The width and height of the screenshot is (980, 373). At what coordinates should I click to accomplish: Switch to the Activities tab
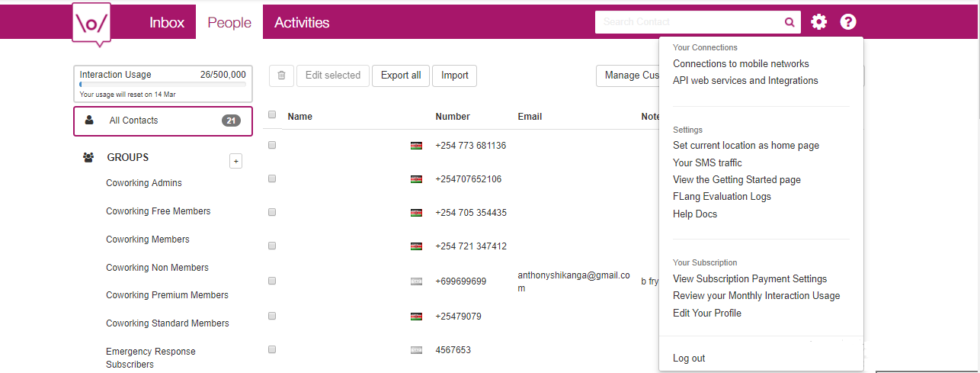click(x=302, y=22)
